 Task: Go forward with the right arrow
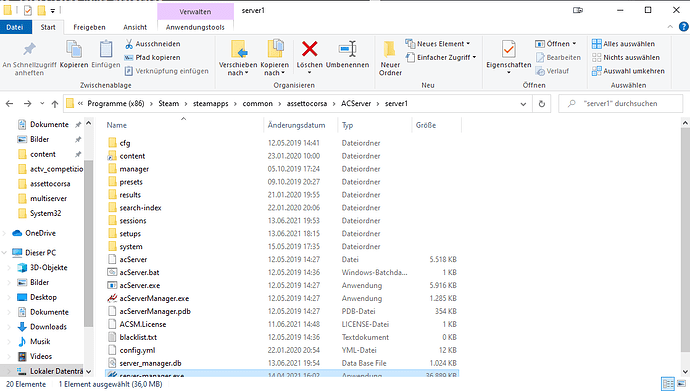(27, 104)
